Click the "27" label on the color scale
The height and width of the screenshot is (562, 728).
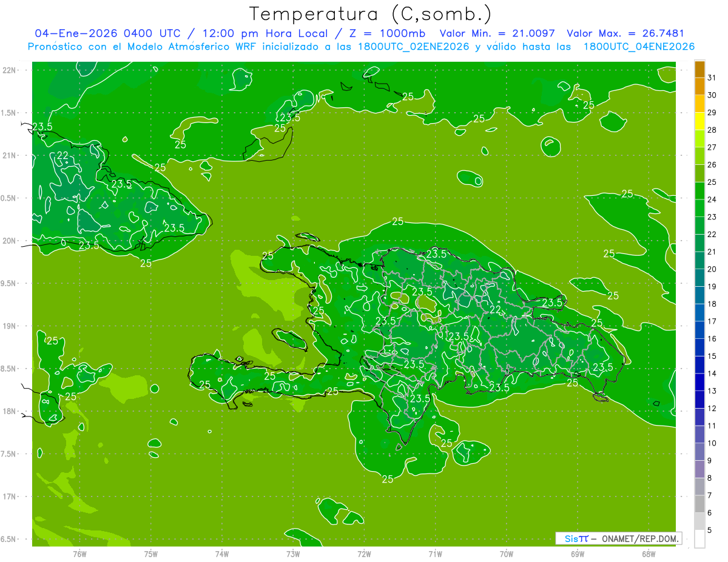pyautogui.click(x=712, y=147)
